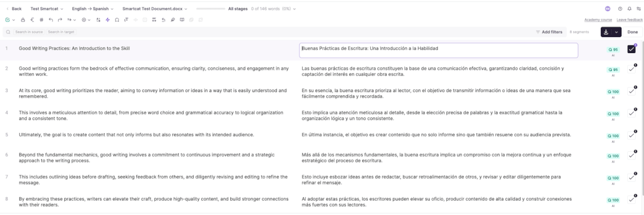Confirm segment 8 with its checkmark

632,199
